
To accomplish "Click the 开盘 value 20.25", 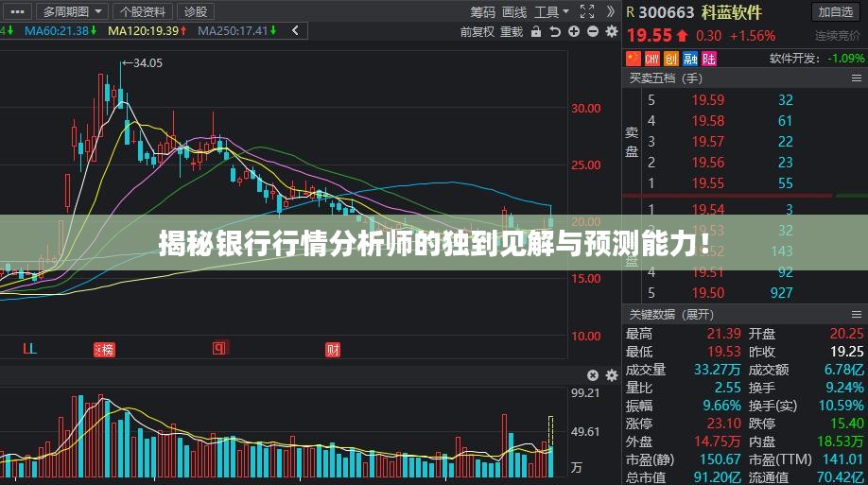I will [x=846, y=334].
